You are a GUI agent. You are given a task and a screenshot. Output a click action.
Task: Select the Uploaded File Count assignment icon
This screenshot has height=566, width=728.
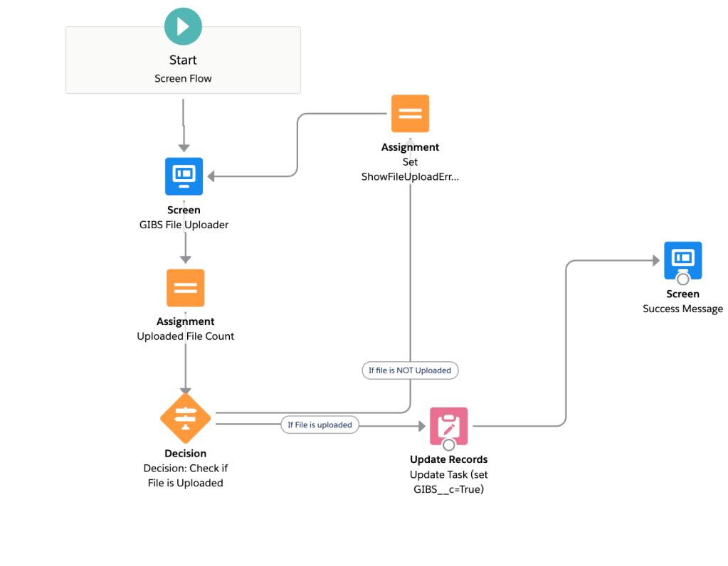point(185,287)
